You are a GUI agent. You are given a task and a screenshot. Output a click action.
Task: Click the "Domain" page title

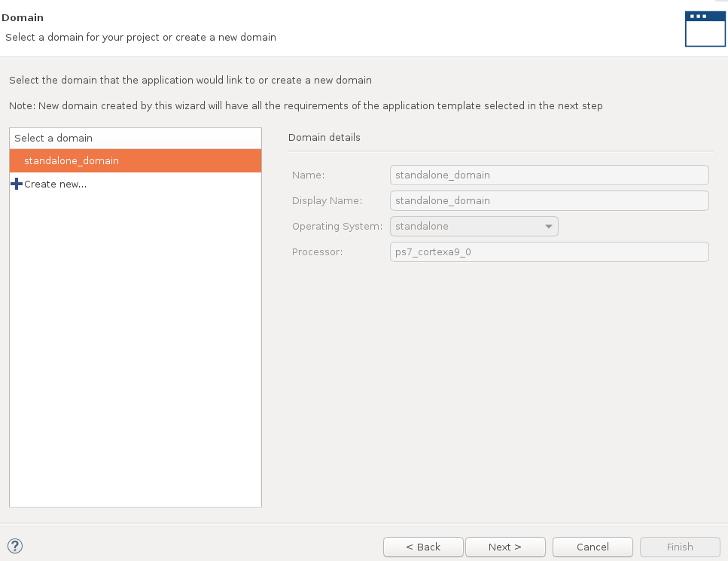(23, 17)
